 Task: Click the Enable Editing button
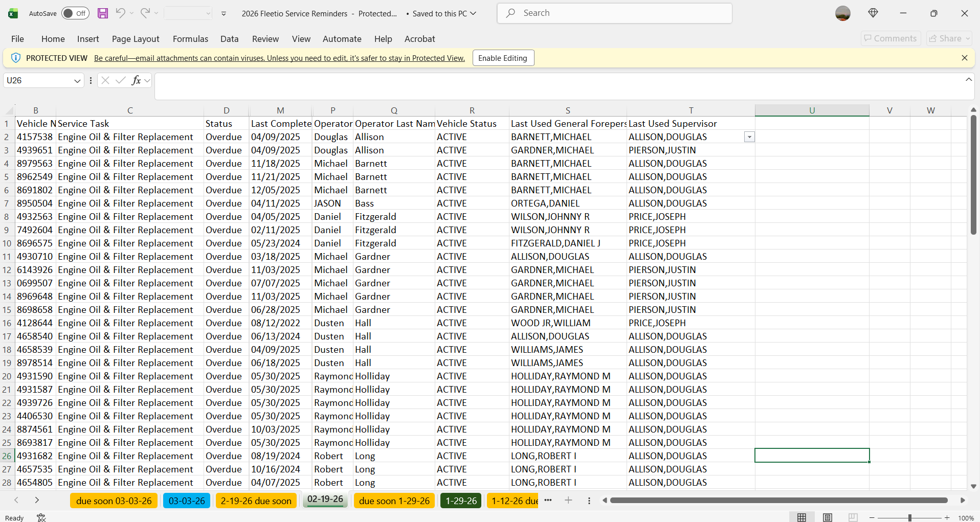click(x=503, y=58)
